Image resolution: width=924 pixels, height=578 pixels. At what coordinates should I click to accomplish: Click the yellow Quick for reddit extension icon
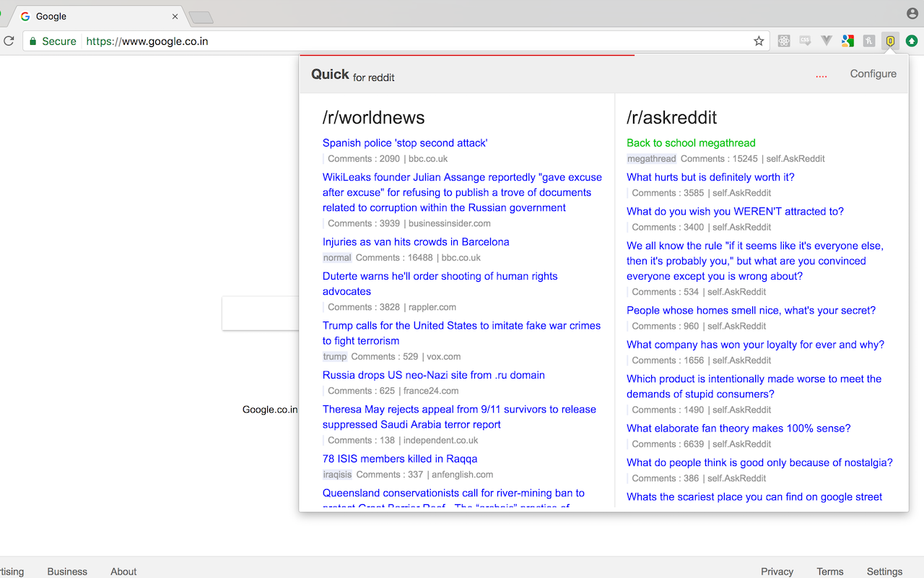[x=891, y=41]
